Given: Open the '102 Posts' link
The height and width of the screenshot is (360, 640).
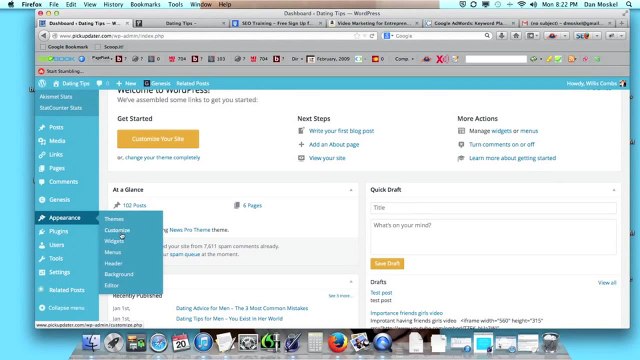Looking at the screenshot, I should click(134, 205).
